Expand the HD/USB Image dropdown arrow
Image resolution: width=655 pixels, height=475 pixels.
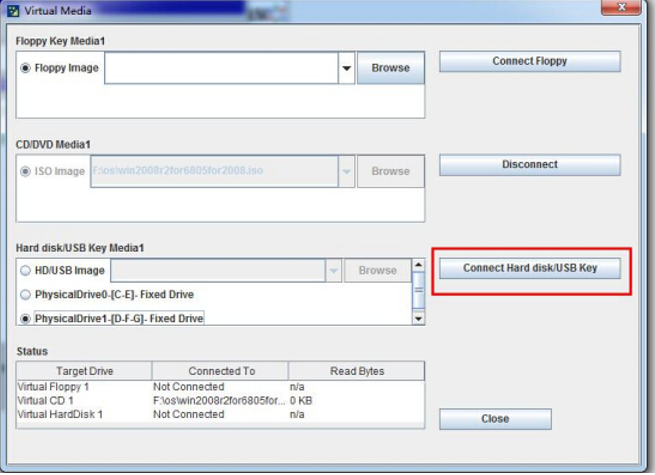click(333, 271)
